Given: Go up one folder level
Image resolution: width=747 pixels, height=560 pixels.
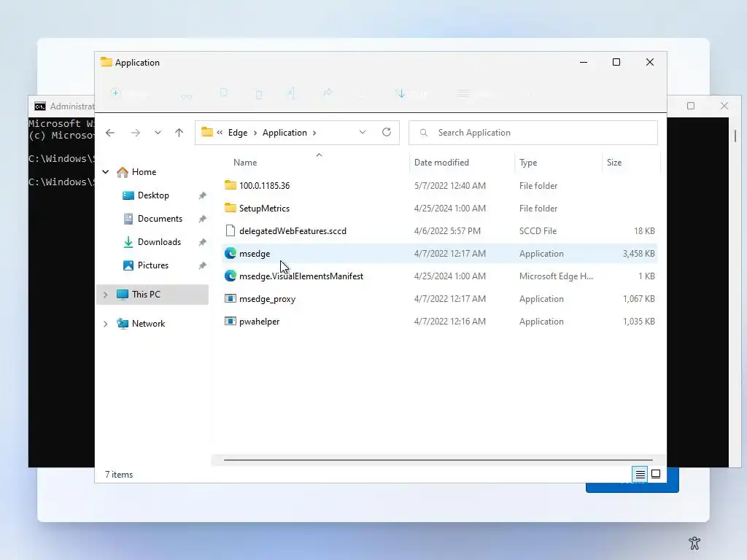Looking at the screenshot, I should click(179, 133).
